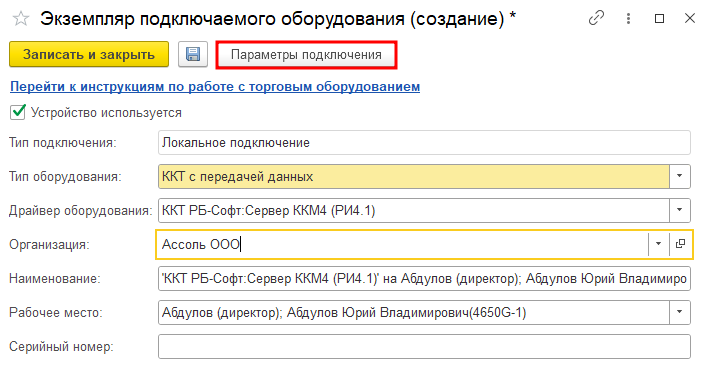Click the 'Серийный номер' input field
Screen dimensions: 704x365
click(424, 346)
